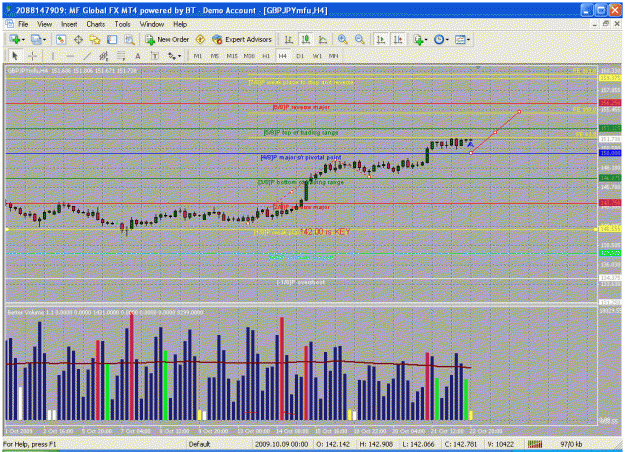Switch to M5 timeframe
625x452 pixels.
pyautogui.click(x=215, y=56)
